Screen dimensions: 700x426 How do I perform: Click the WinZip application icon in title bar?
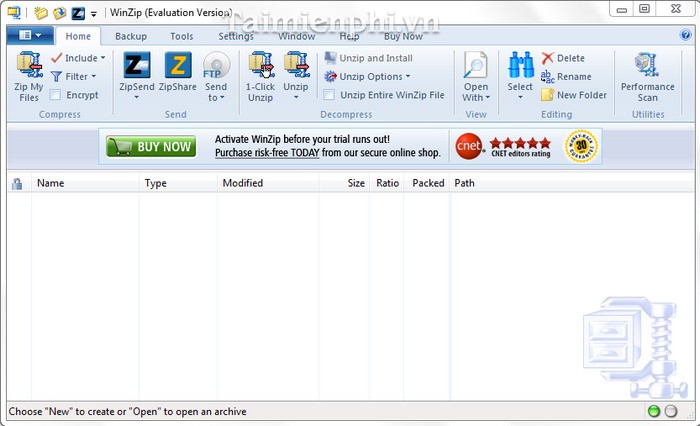(x=14, y=13)
